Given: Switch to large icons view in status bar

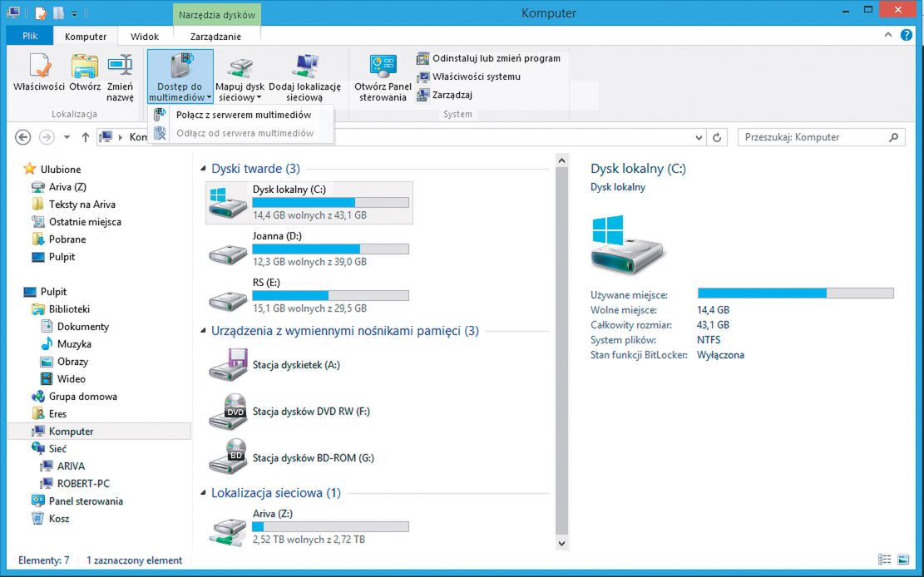Looking at the screenshot, I should [902, 560].
